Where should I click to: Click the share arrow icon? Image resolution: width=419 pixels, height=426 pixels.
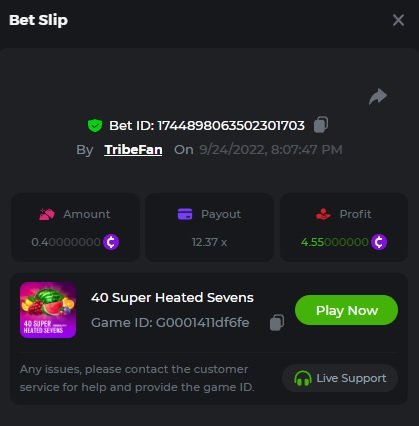click(378, 97)
